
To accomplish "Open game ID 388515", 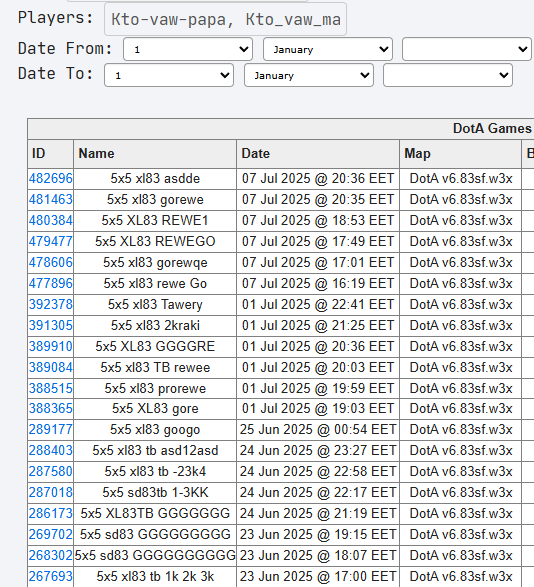I will pyautogui.click(x=51, y=388).
